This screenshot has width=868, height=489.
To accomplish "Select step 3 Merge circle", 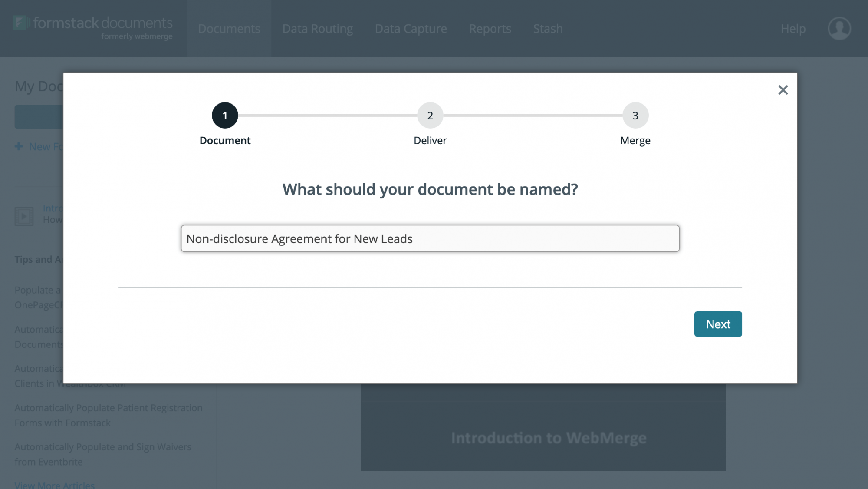I will (635, 115).
